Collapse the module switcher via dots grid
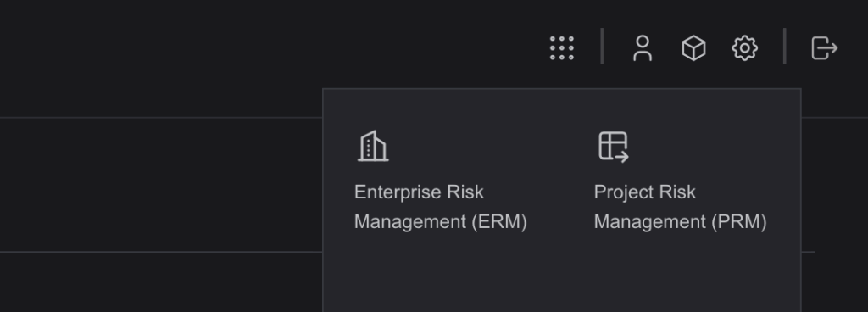868x312 pixels. click(561, 48)
